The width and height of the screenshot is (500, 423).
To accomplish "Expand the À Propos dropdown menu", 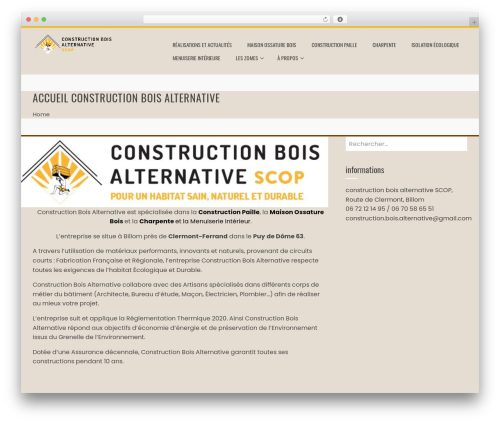I will [290, 58].
